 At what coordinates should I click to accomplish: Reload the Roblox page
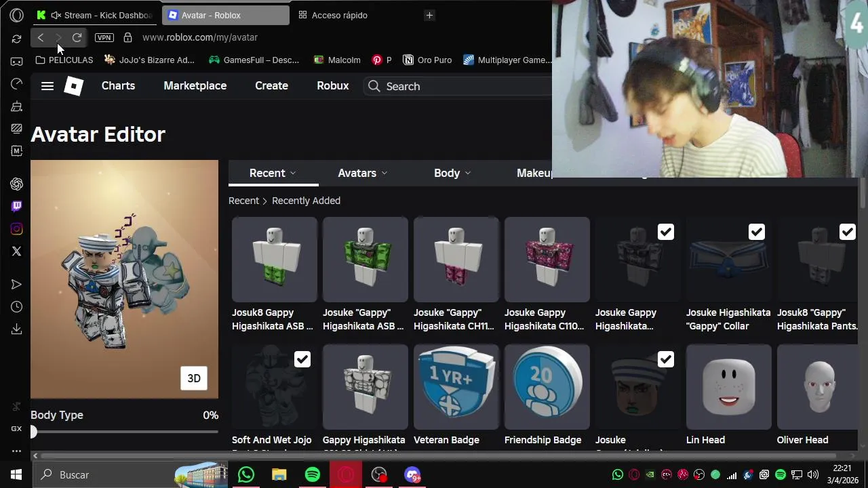77,37
